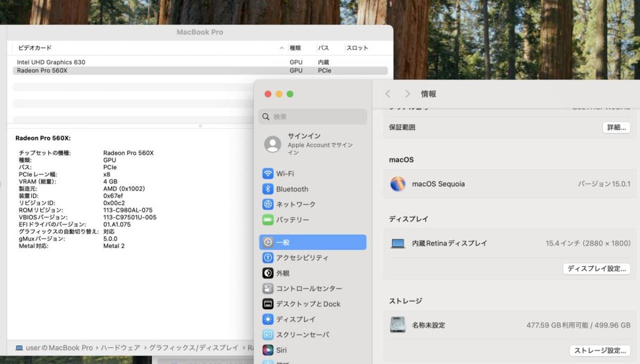Screen dimensions: 640x364
Task: Click the 保証範囲 label
Action: tap(402, 127)
